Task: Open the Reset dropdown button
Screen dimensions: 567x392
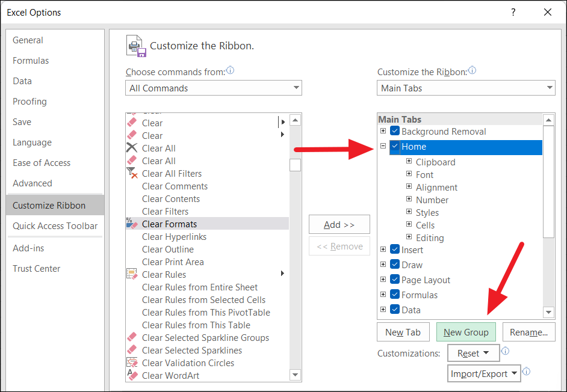Action: [473, 353]
